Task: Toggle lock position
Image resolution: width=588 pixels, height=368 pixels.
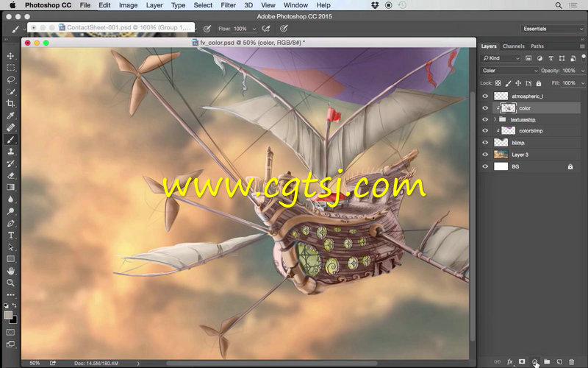Action: coord(518,83)
